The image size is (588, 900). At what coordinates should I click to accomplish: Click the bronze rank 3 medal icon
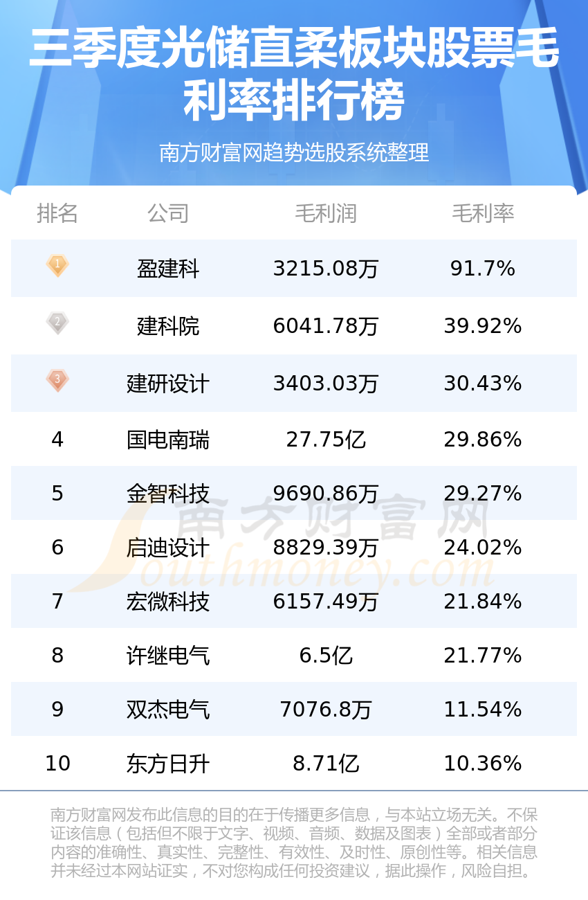(57, 381)
